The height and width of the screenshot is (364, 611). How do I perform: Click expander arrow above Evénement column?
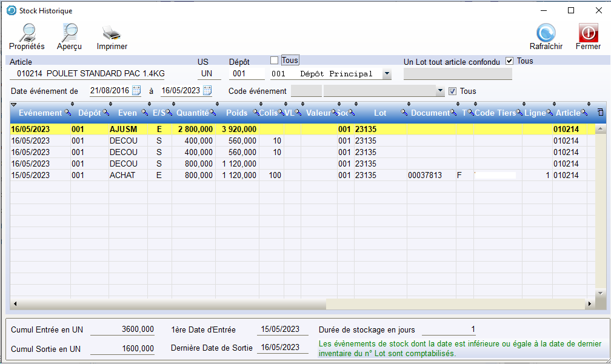(14, 105)
